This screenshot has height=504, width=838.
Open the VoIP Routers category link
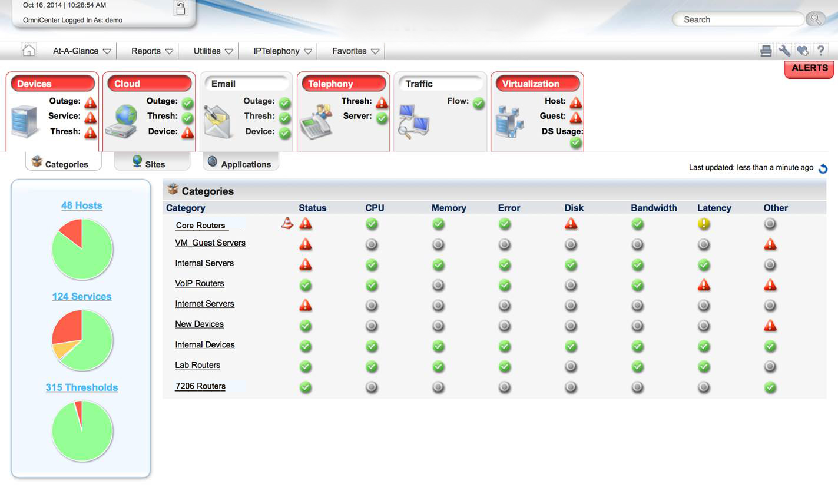pos(200,283)
